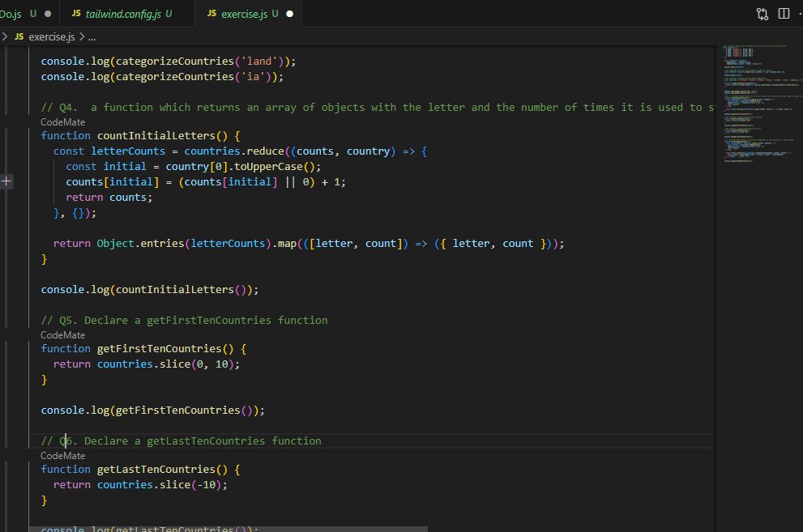
Task: Click the console.log(countInitialLetters()) line
Action: click(x=150, y=290)
